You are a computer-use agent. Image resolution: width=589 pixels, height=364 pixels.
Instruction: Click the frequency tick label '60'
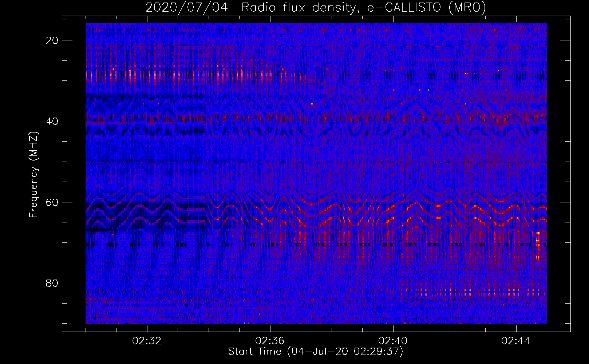click(52, 202)
